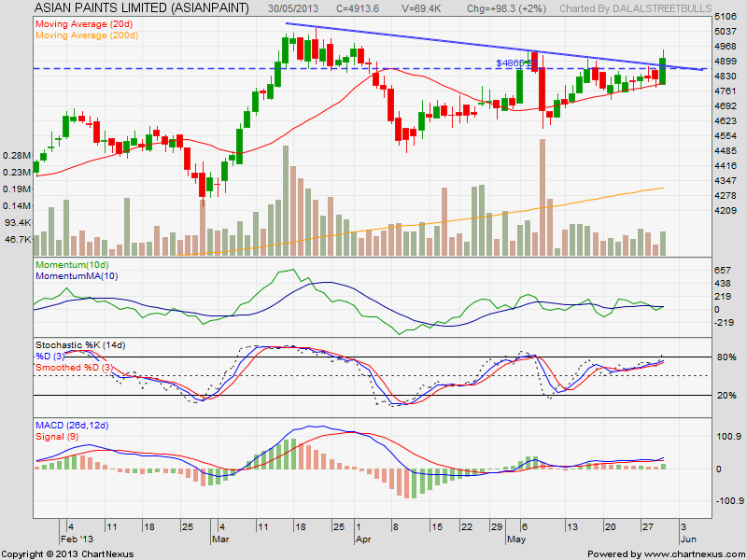Click the closing price C=4913.6
The height and width of the screenshot is (560, 747).
358,8
